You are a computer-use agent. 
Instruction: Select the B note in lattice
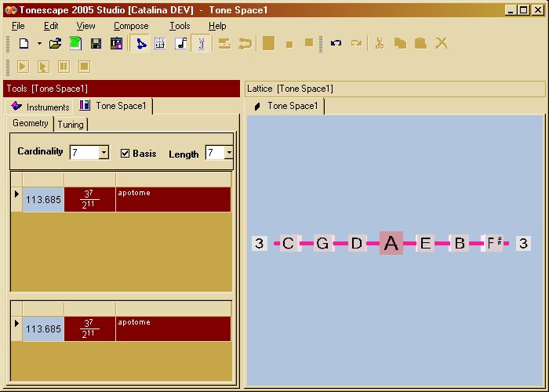[460, 243]
